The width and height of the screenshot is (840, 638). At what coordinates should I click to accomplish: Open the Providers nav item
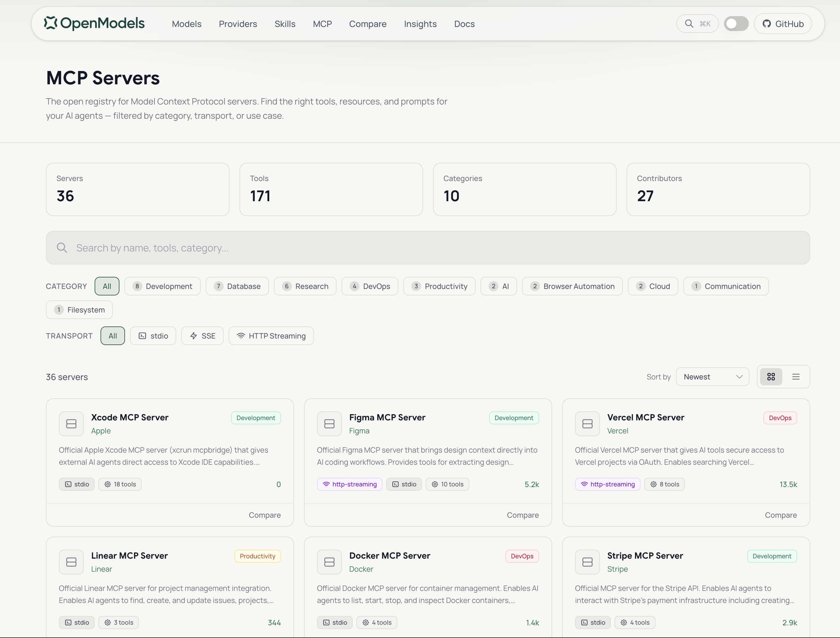coord(238,24)
